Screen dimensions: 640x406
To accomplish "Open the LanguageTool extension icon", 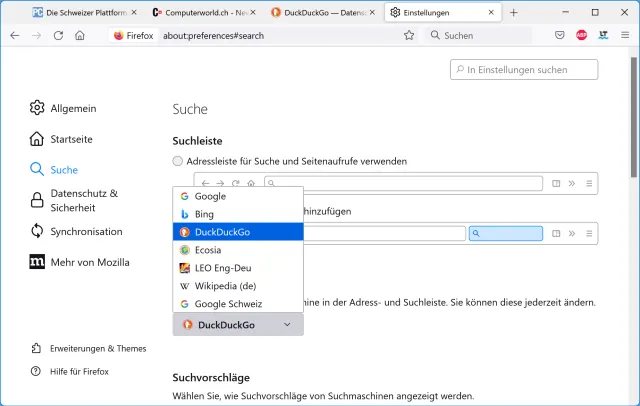I will click(603, 35).
